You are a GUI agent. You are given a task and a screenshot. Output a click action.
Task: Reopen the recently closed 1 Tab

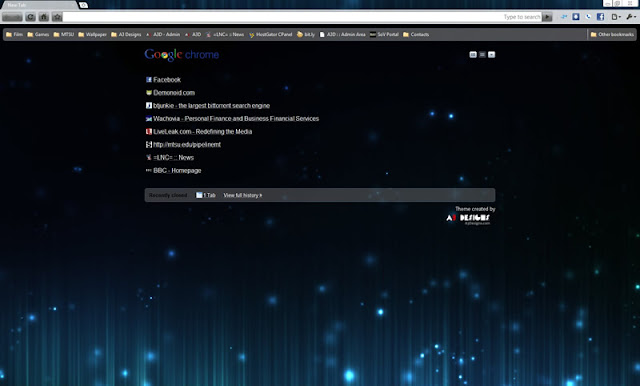coord(206,195)
